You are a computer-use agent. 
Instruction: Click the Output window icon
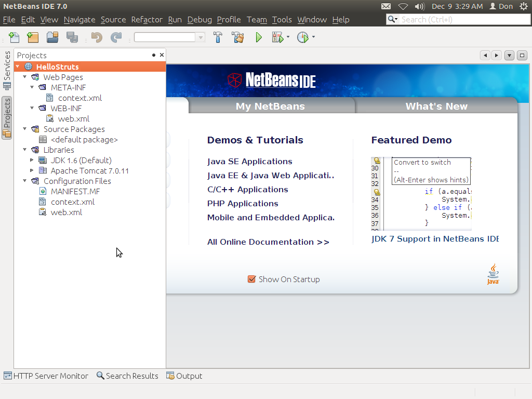pyautogui.click(x=170, y=376)
